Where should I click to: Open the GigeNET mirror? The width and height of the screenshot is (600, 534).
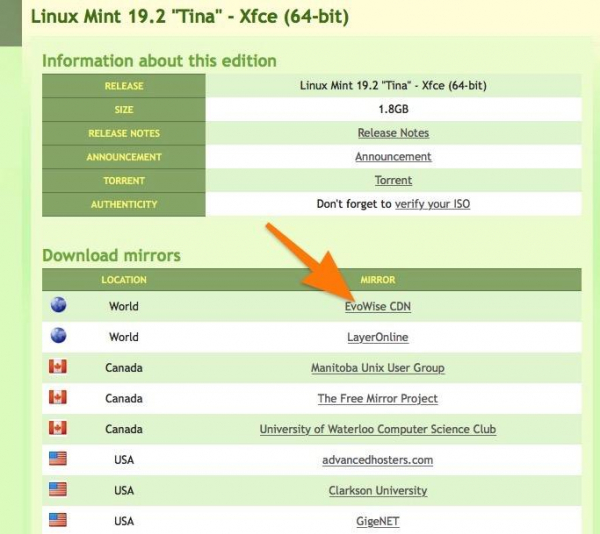(378, 521)
